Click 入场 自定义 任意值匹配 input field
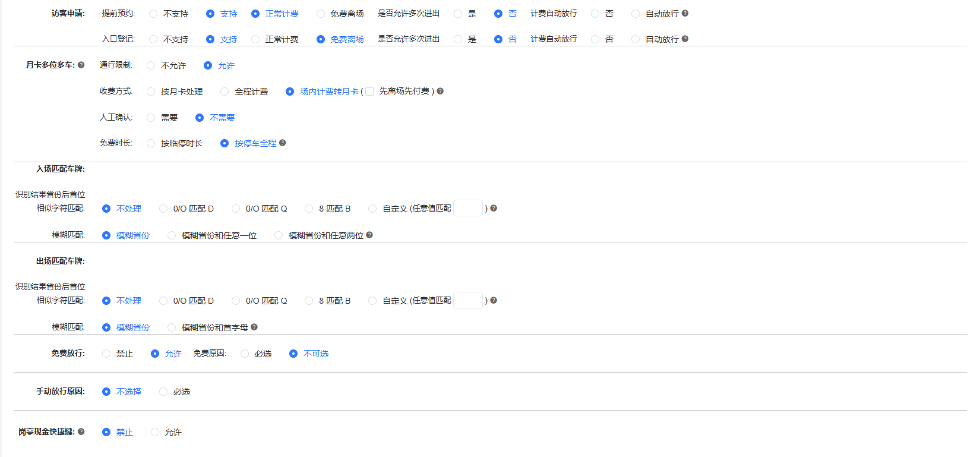The image size is (980, 457). click(468, 208)
